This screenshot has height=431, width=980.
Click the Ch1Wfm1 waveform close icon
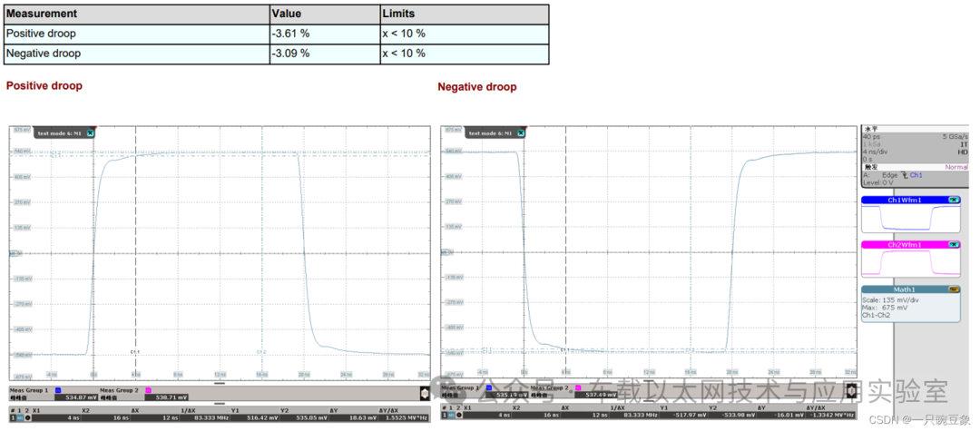pyautogui.click(x=954, y=200)
